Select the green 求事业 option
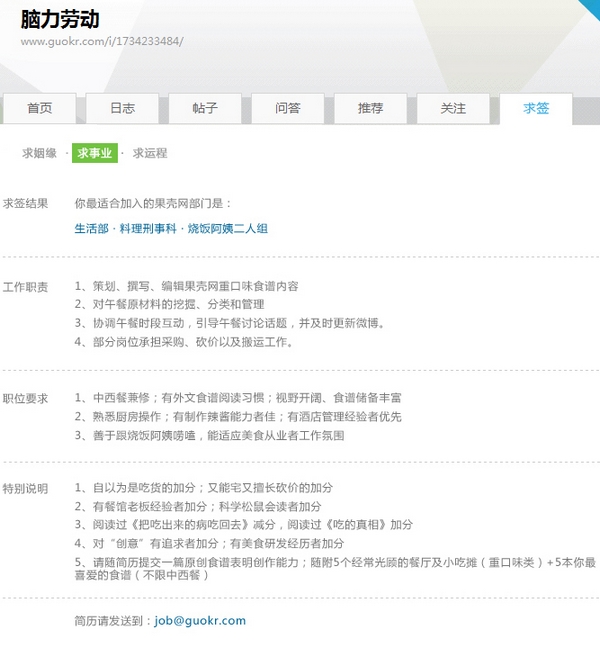600x657 pixels. tap(95, 153)
